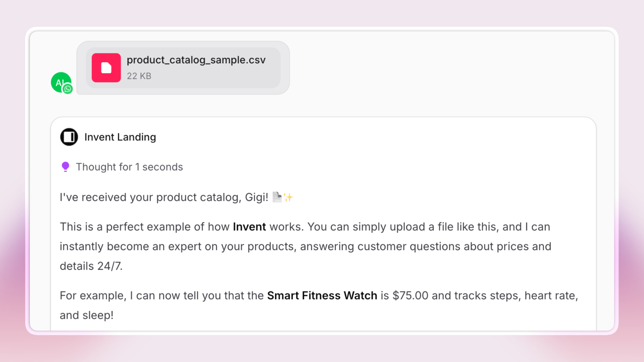Viewport: 644px width, 362px height.
Task: Click the page emoji after the greeting
Action: [277, 197]
